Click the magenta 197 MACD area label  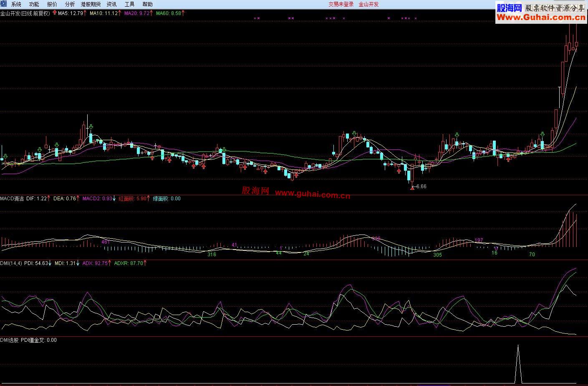click(x=479, y=240)
